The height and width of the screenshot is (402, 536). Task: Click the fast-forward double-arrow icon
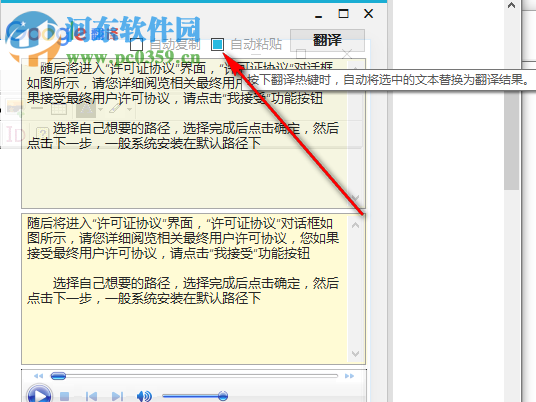349,376
